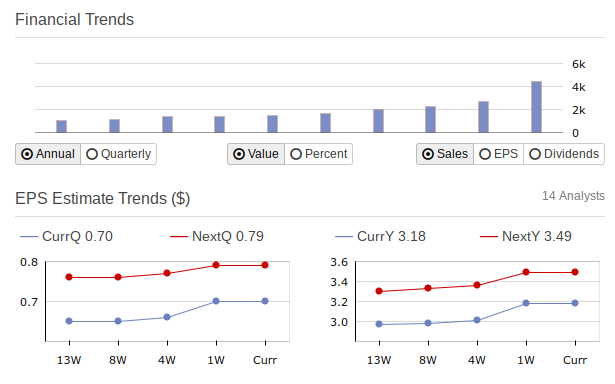Select the Value display option
This screenshot has height=384, width=615.
[x=256, y=154]
